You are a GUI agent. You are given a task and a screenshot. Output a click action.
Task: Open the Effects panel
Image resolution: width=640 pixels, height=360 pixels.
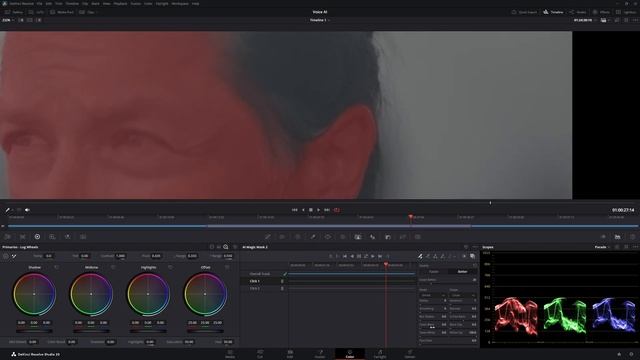point(601,12)
